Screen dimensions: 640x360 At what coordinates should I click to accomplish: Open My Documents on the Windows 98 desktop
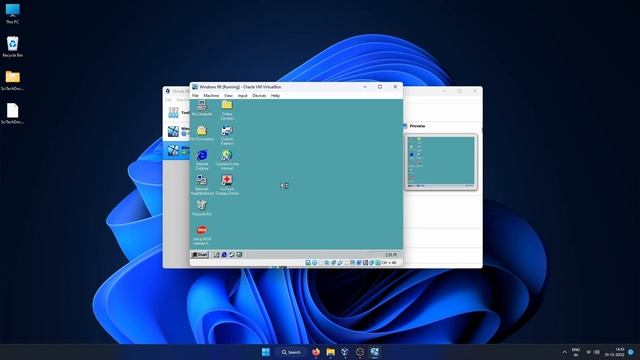click(x=202, y=133)
